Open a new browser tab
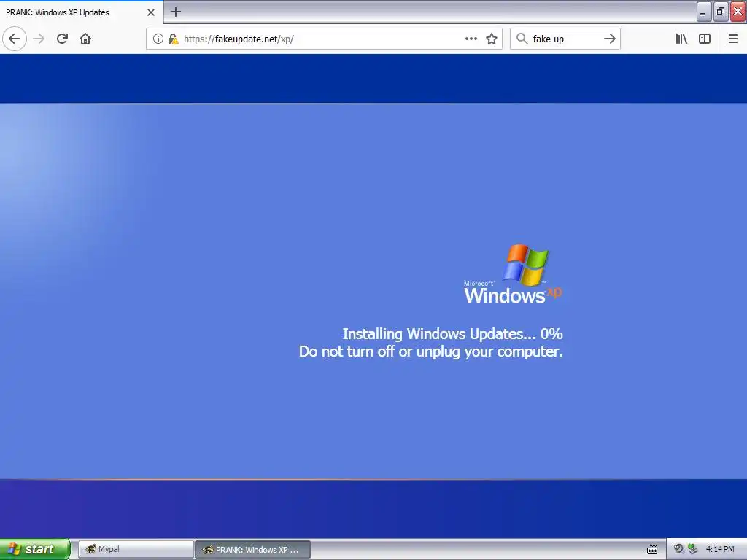This screenshot has height=560, width=747. pos(176,12)
